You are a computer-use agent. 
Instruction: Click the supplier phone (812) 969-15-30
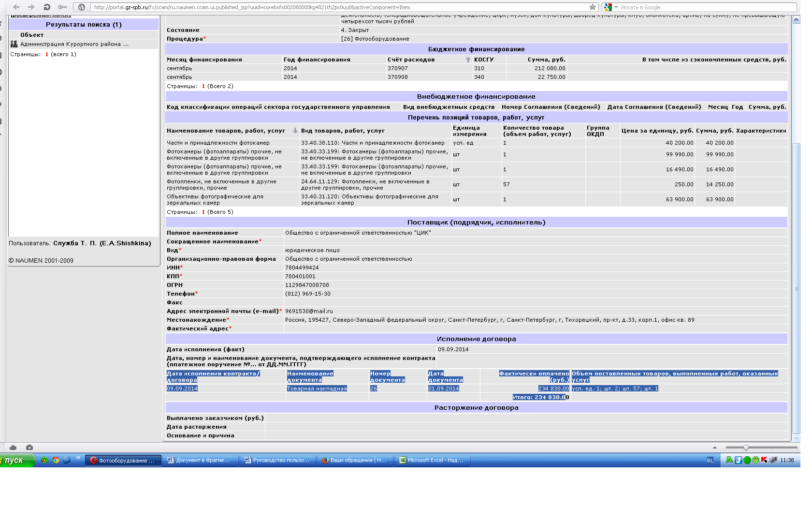308,294
